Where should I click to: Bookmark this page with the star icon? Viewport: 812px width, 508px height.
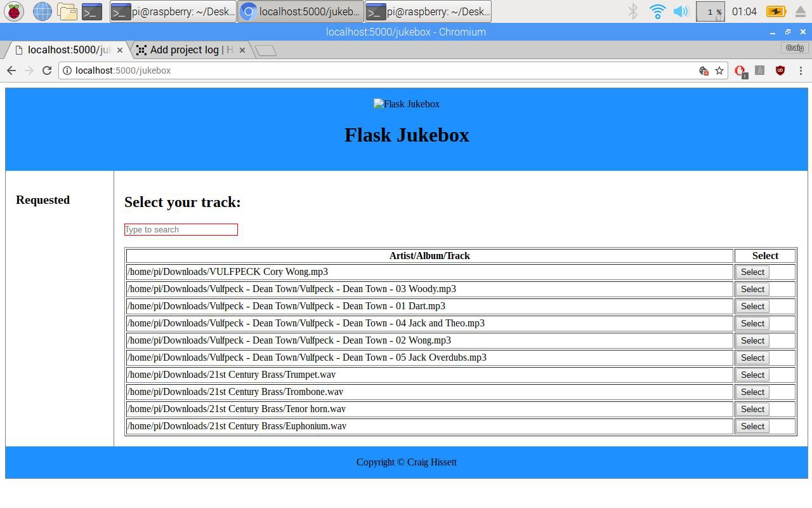pyautogui.click(x=719, y=70)
